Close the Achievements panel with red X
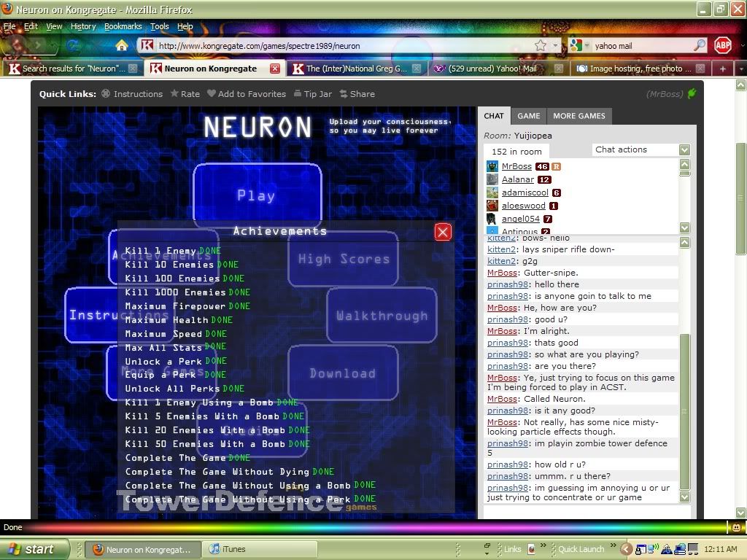 [443, 232]
